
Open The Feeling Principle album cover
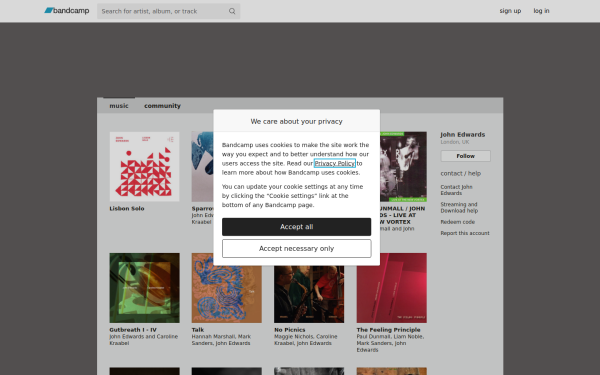tap(391, 288)
